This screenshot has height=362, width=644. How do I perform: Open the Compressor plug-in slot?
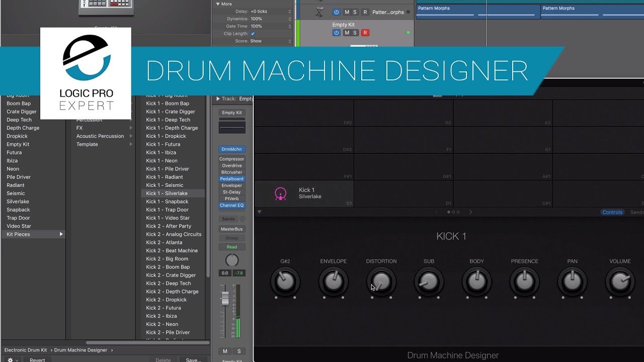pos(232,159)
